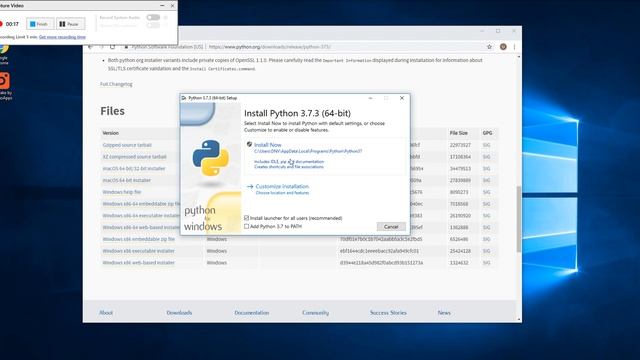This screenshot has width=640, height=360.
Task: Download Windows x86 web-based installer
Action: [x=138, y=263]
